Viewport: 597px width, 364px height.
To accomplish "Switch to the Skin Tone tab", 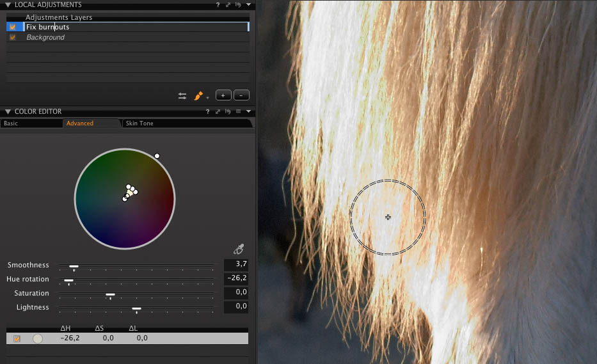I will pyautogui.click(x=139, y=123).
